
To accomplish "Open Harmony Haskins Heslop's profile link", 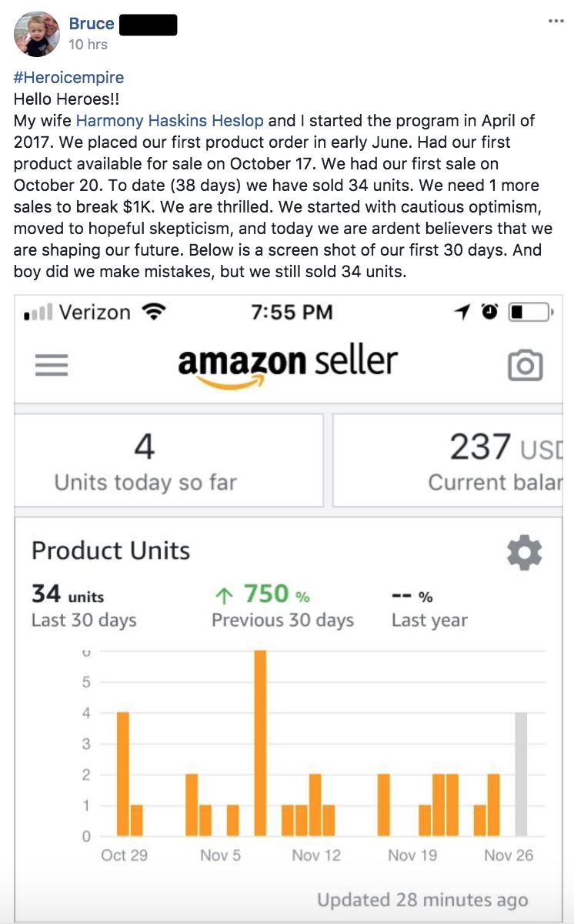I will [169, 121].
